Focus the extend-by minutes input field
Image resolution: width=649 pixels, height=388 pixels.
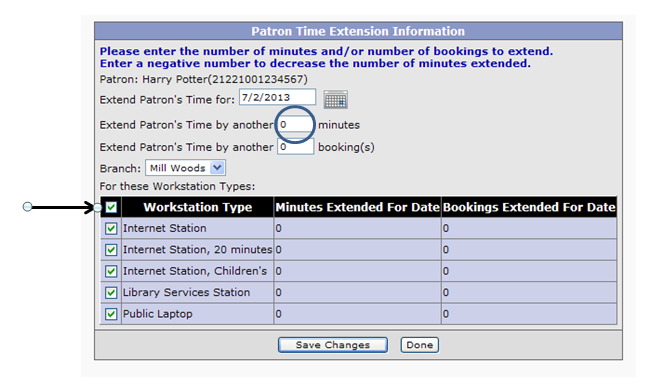pos(296,125)
